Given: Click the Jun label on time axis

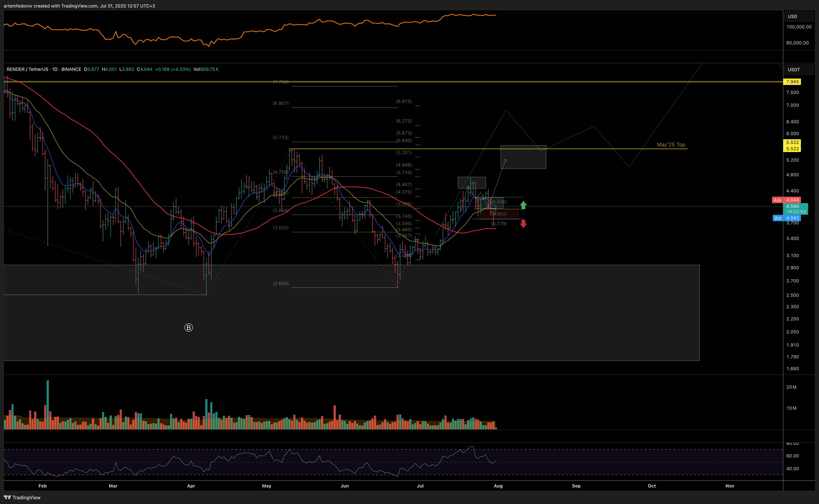Looking at the screenshot, I should tap(345, 486).
